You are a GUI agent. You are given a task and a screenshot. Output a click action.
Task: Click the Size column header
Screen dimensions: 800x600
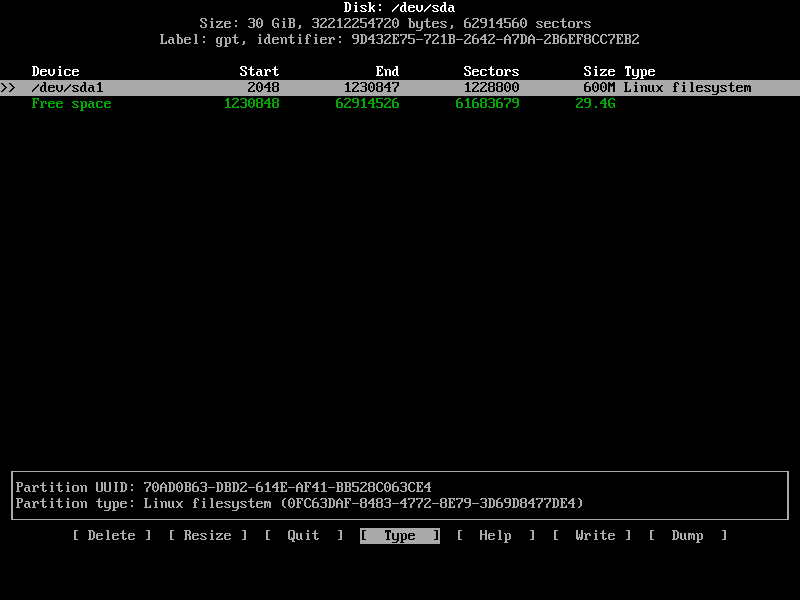pos(599,71)
